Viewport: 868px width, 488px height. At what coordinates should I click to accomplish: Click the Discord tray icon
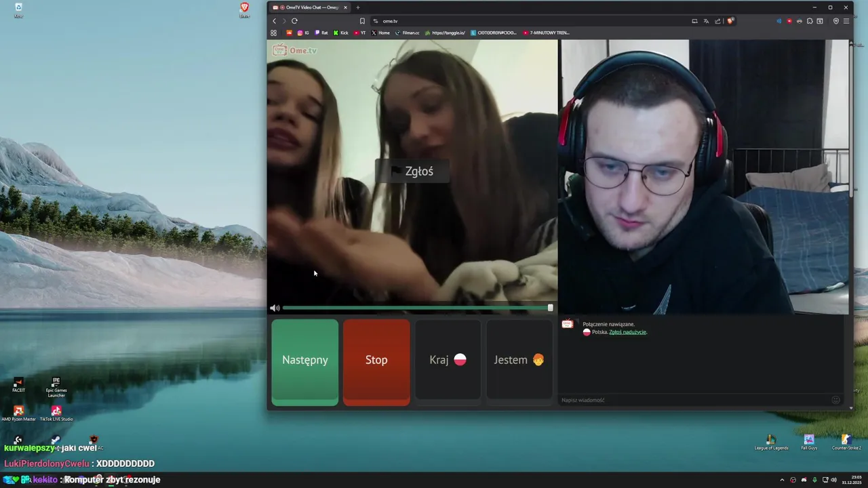tap(804, 480)
